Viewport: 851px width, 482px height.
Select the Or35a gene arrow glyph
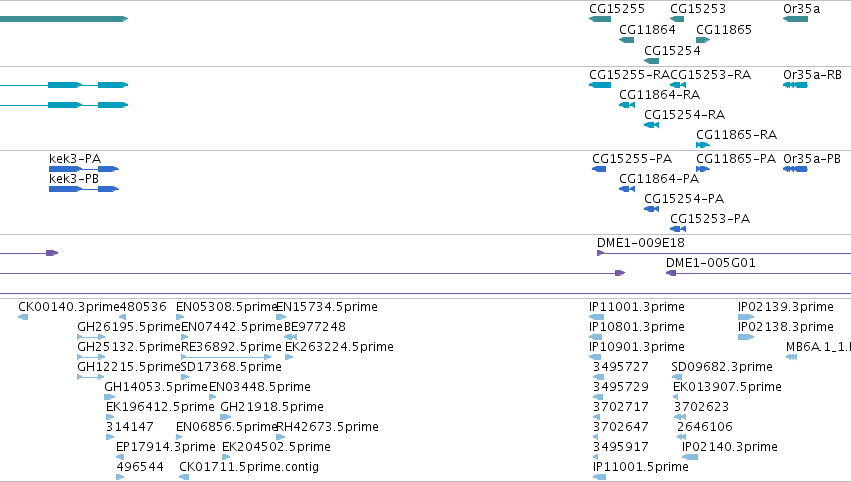click(795, 19)
